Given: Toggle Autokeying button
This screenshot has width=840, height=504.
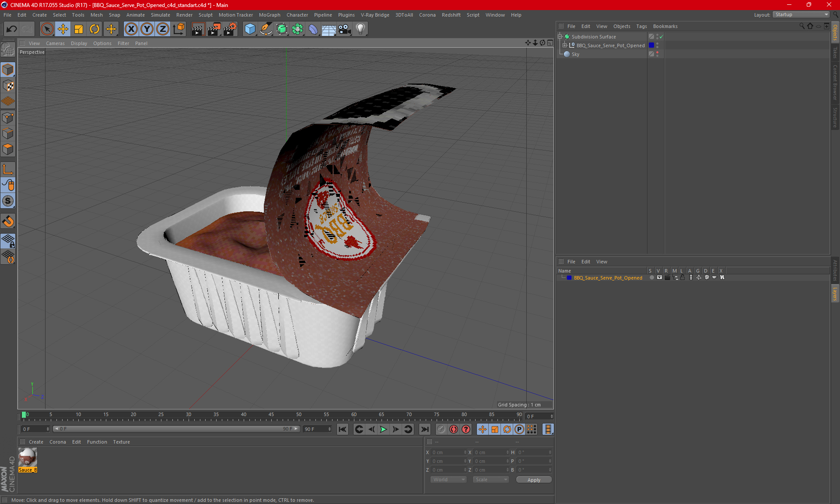Looking at the screenshot, I should (x=454, y=429).
